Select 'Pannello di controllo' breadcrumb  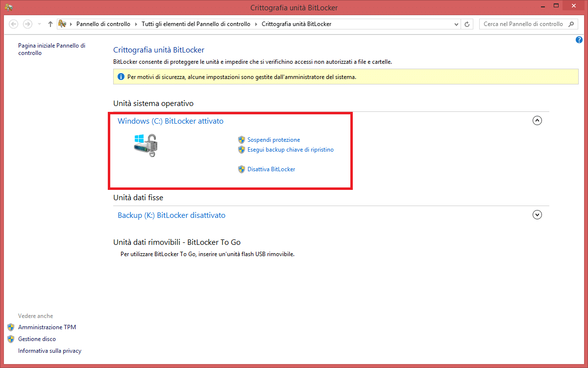[x=103, y=24]
